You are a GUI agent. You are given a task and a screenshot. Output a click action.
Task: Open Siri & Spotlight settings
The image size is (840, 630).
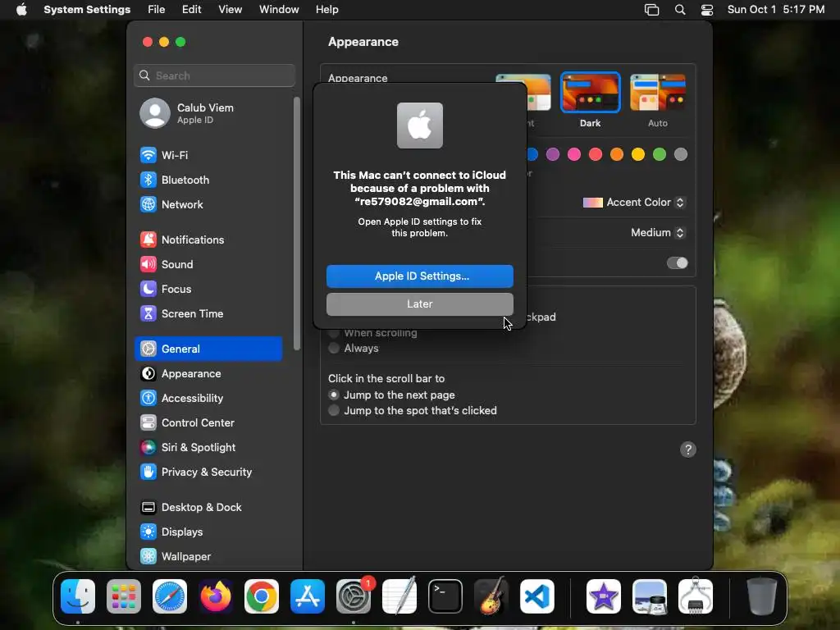coord(208,448)
